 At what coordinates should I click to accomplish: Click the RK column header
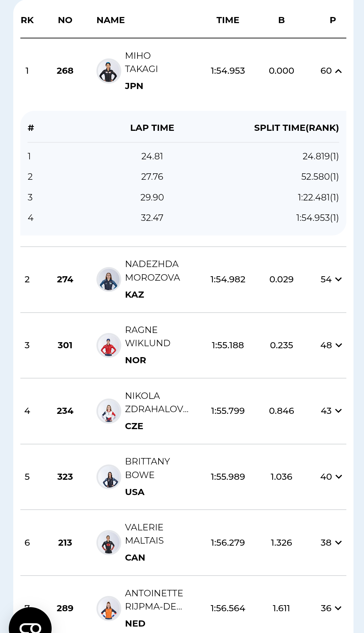coord(27,20)
